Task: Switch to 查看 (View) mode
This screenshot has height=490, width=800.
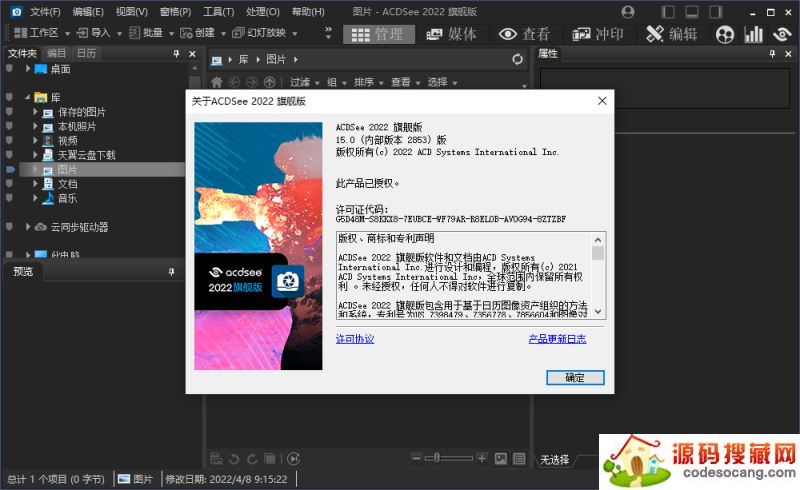Action: coord(524,34)
